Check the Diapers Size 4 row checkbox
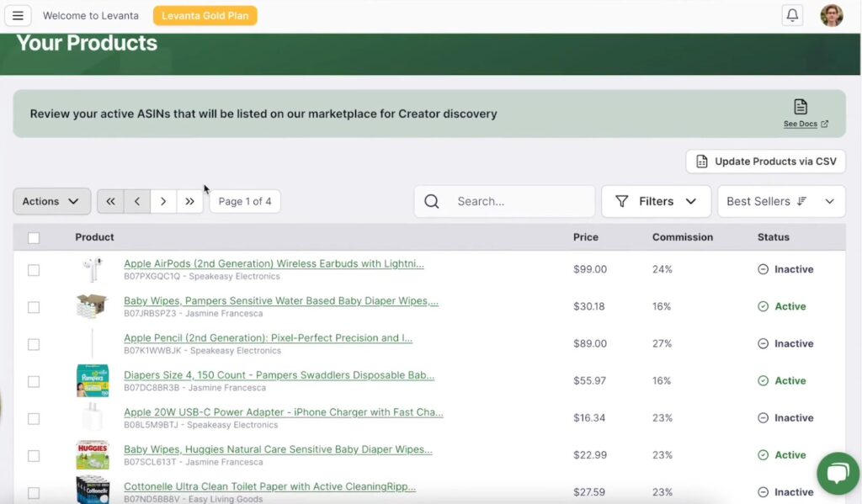 [x=34, y=381]
